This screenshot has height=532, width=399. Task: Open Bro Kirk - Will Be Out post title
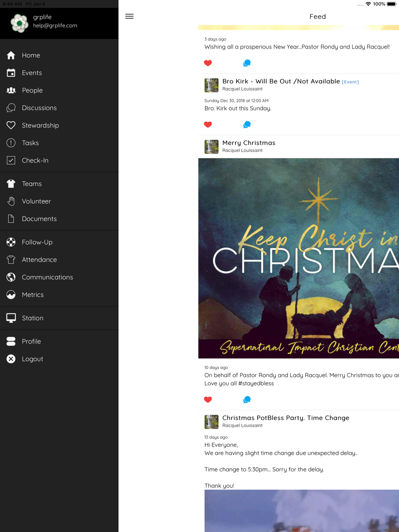click(281, 81)
